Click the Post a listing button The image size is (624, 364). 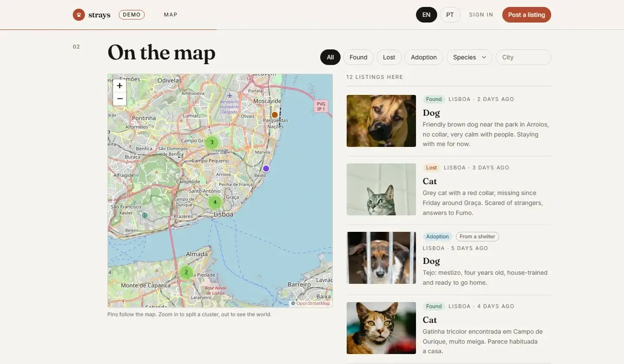(x=526, y=15)
